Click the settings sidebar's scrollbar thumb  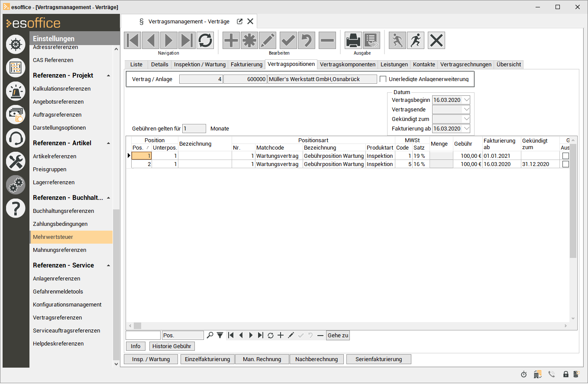pyautogui.click(x=116, y=284)
